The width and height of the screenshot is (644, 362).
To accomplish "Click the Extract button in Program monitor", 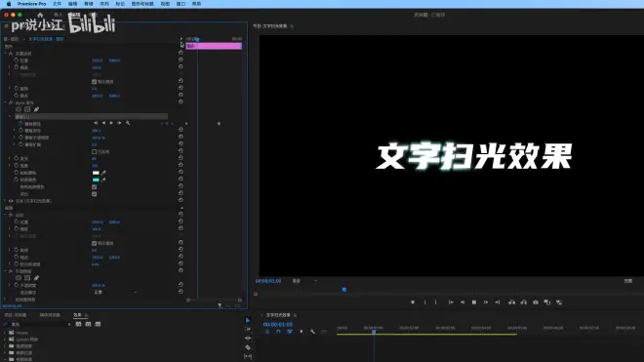I will 524,302.
